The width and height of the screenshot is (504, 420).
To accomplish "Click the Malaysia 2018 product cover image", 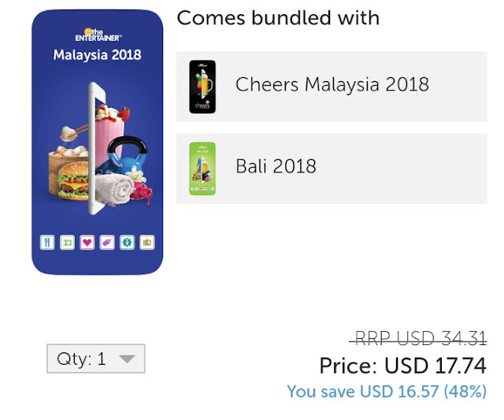I will point(97,142).
